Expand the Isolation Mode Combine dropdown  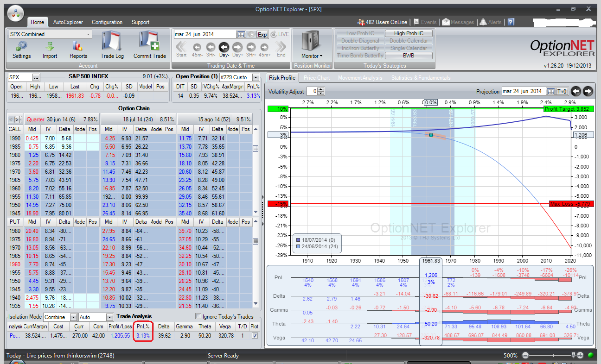[74, 317]
